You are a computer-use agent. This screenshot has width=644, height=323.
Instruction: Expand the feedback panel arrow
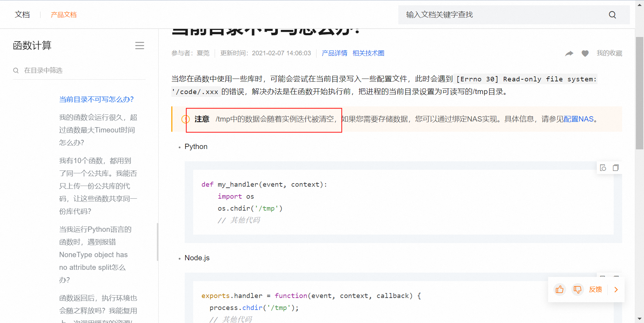click(616, 290)
